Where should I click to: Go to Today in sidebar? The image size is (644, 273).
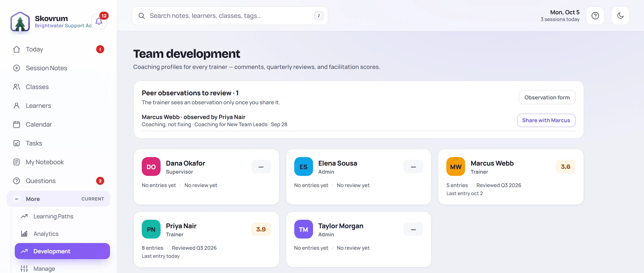pyautogui.click(x=58, y=49)
